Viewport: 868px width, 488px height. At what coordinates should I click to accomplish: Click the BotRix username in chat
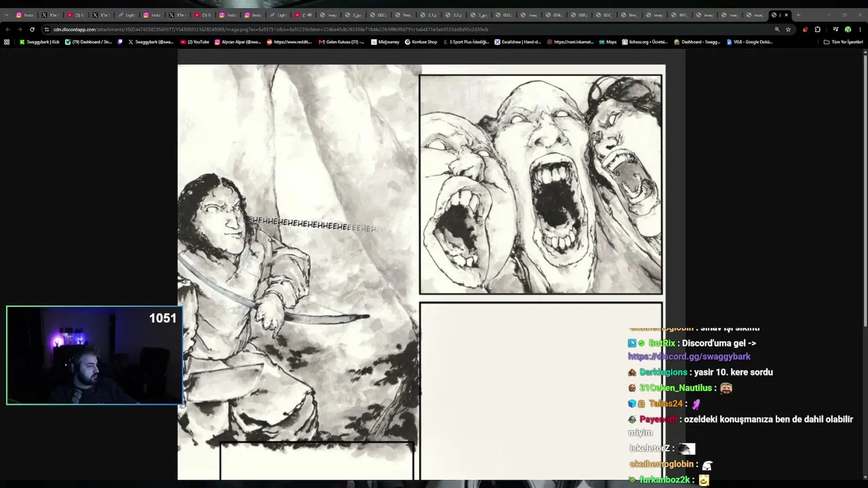coord(662,344)
